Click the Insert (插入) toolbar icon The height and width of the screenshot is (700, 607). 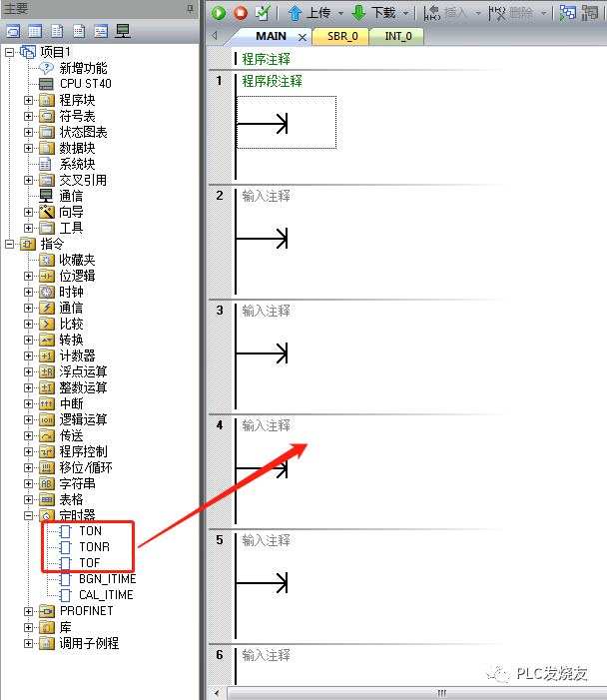point(432,13)
